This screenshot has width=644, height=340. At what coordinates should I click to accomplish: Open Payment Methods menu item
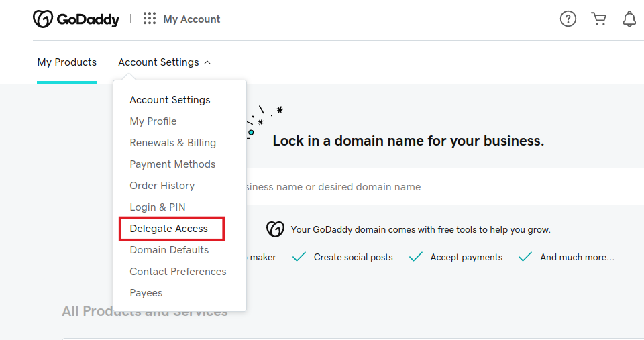tap(172, 164)
